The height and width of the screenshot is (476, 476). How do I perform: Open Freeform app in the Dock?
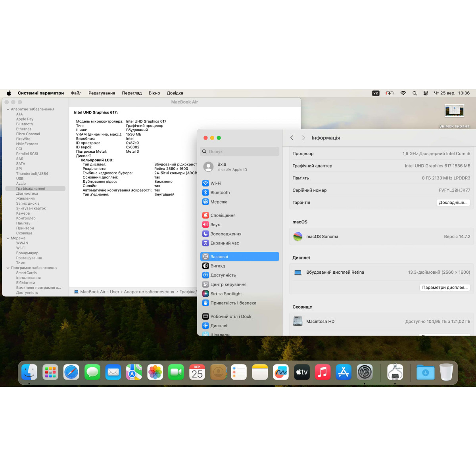pyautogui.click(x=281, y=372)
